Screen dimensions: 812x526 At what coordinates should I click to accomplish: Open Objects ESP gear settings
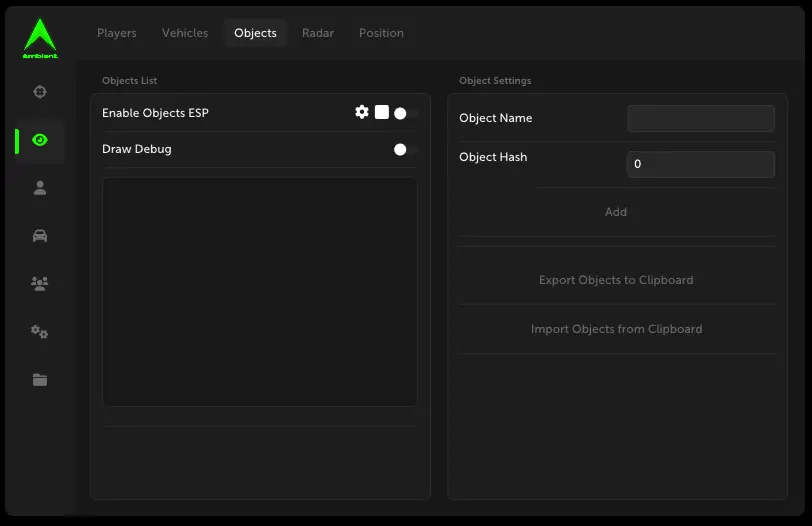[x=362, y=113]
